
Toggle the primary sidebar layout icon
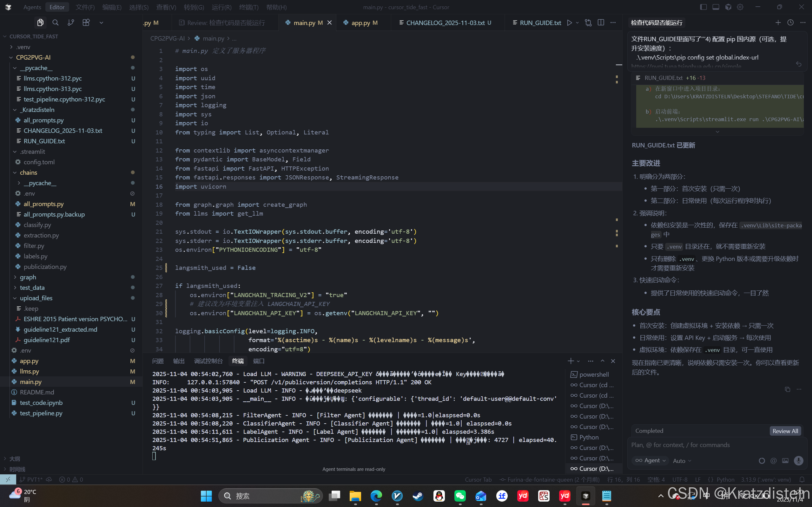[703, 7]
